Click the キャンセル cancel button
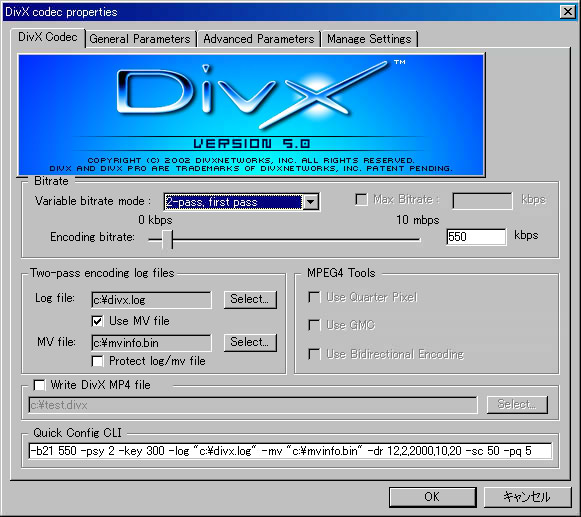 coord(527,497)
